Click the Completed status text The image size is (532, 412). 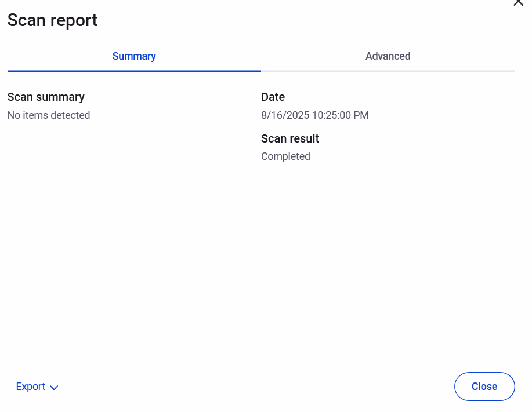(x=285, y=156)
